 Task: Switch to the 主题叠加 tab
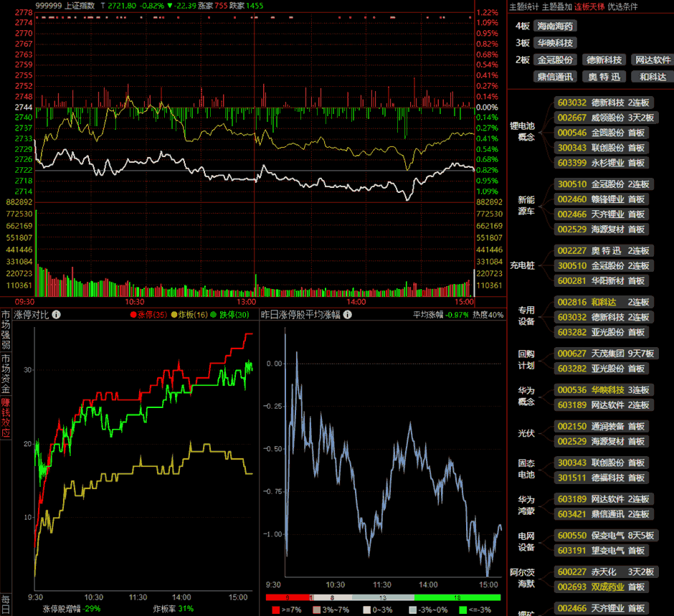pyautogui.click(x=556, y=6)
